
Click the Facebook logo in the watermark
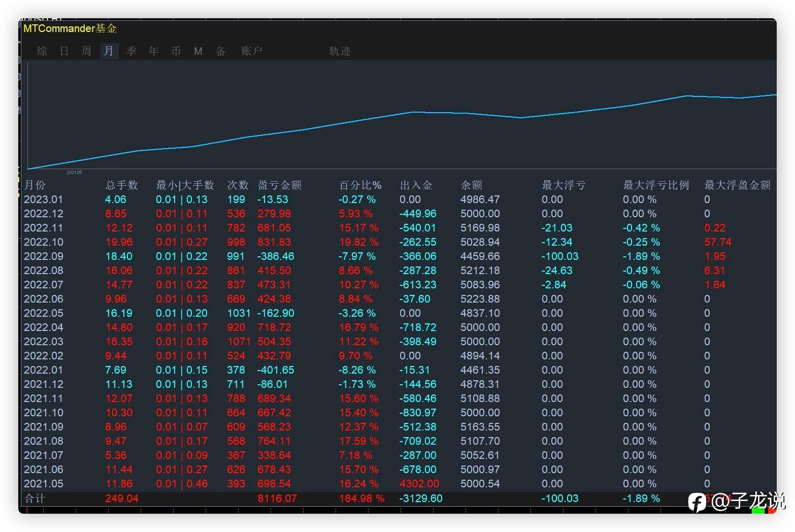click(x=697, y=502)
